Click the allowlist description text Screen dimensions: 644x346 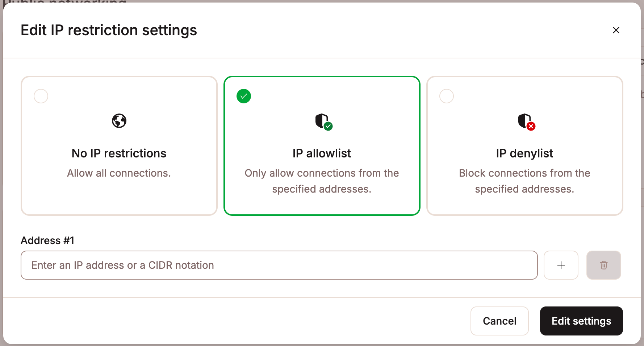coord(322,181)
